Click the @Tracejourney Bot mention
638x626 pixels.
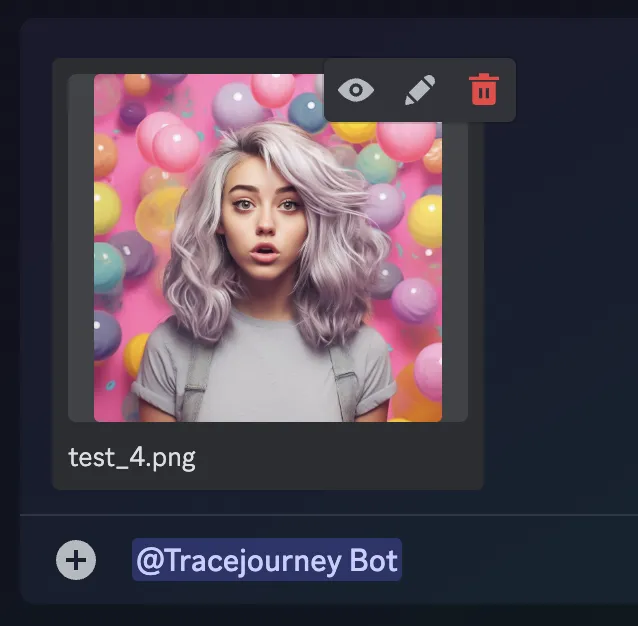coord(267,560)
